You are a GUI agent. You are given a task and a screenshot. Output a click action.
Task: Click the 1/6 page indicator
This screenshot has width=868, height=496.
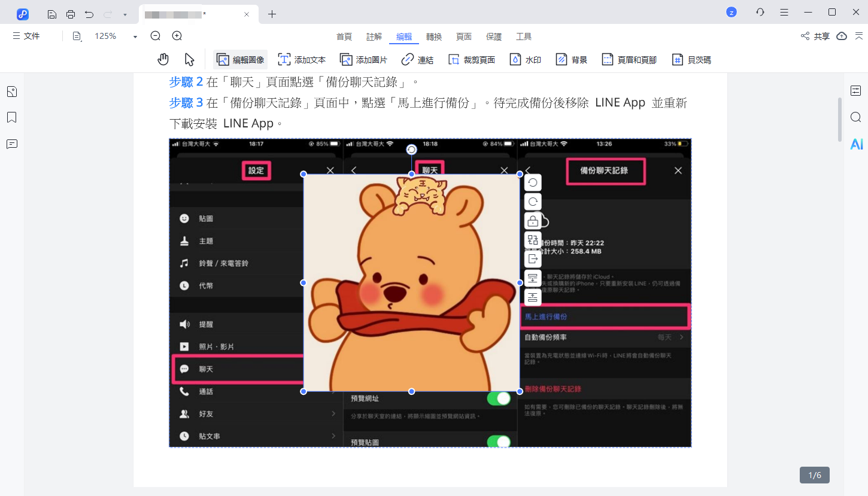(815, 475)
